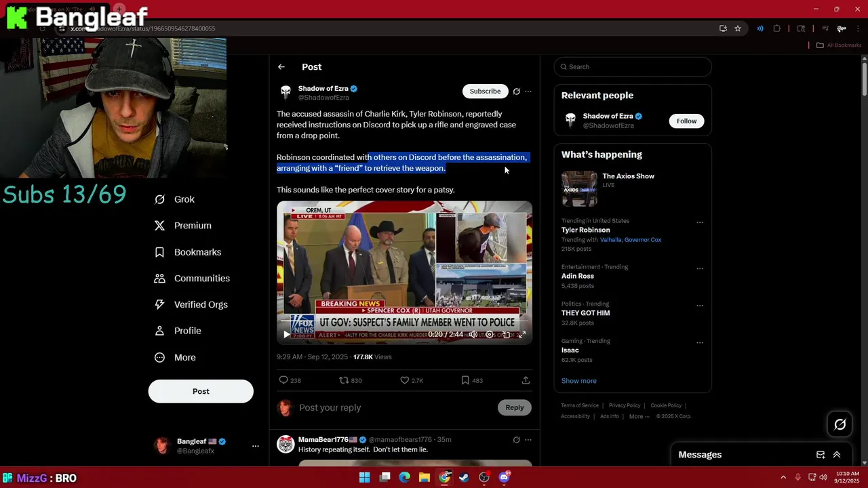Open options for THEY GOT HIM trend

700,306
